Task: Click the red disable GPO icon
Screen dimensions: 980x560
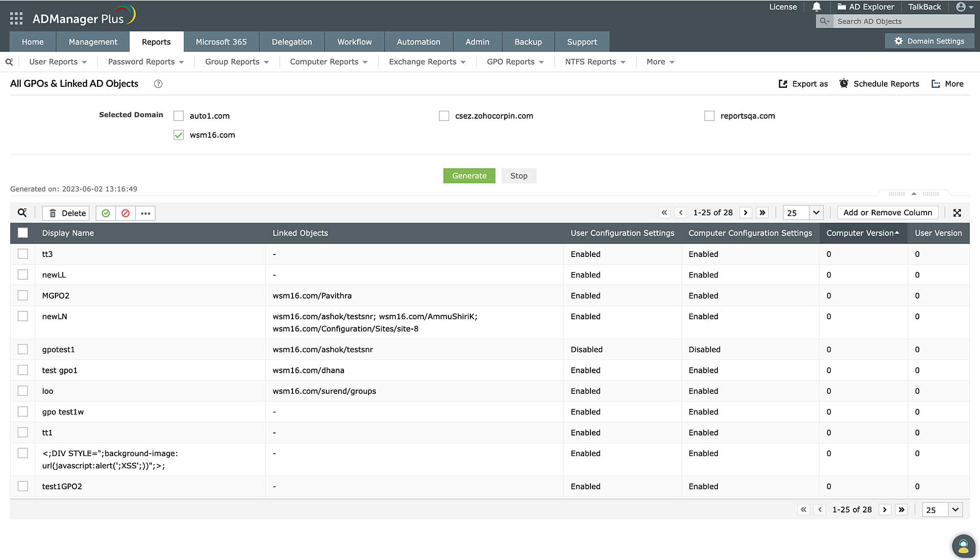Action: tap(125, 213)
